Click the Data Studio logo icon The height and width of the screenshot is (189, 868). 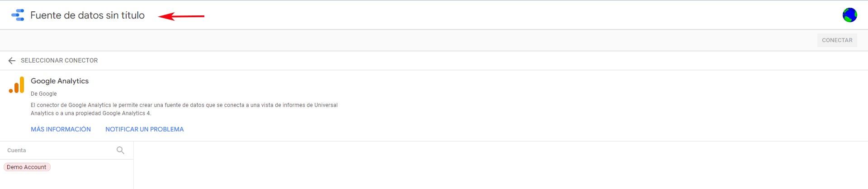[x=18, y=15]
